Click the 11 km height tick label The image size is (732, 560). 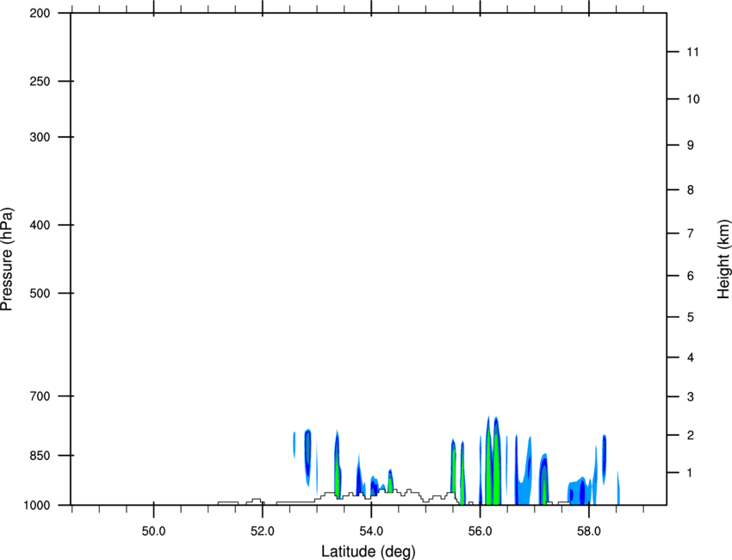click(x=692, y=52)
